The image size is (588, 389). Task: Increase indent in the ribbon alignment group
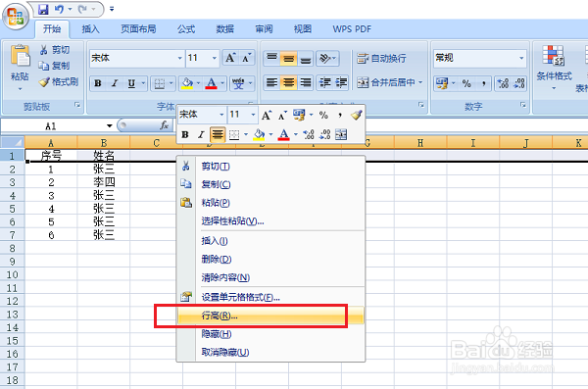341,82
